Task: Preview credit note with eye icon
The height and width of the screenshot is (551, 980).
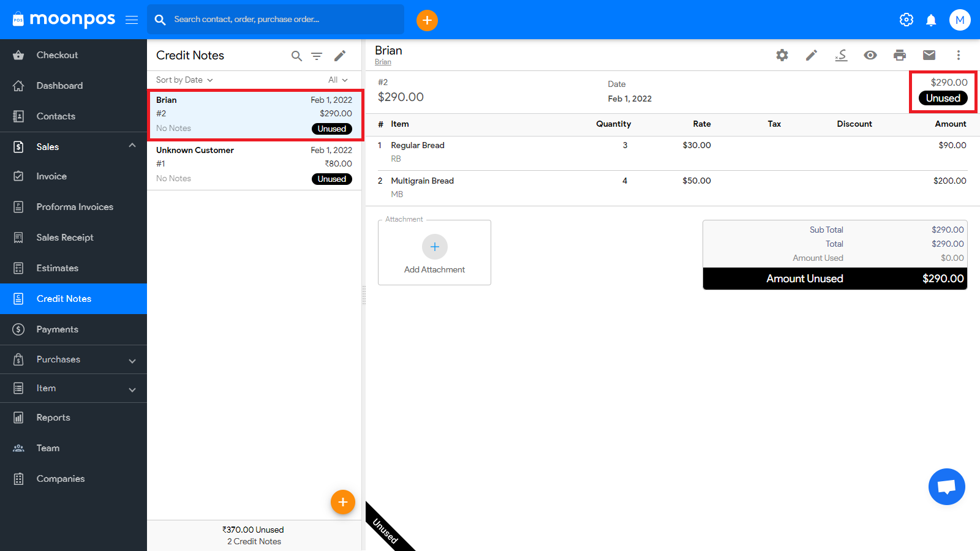Action: click(870, 55)
